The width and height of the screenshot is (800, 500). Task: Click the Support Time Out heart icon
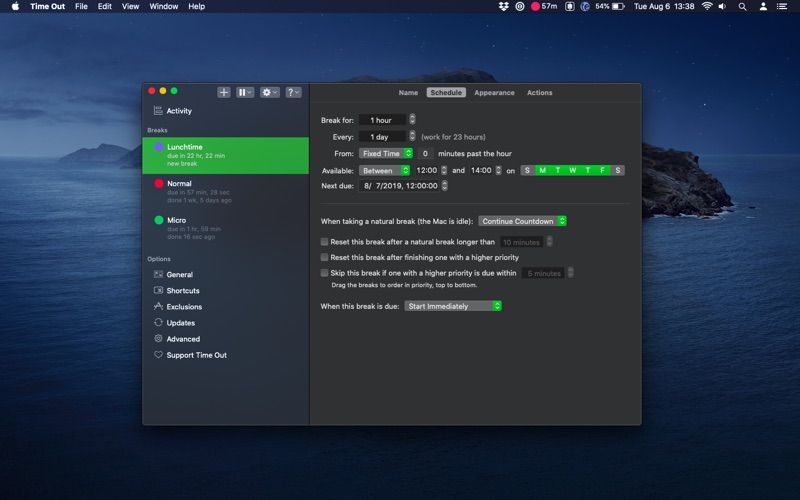158,355
